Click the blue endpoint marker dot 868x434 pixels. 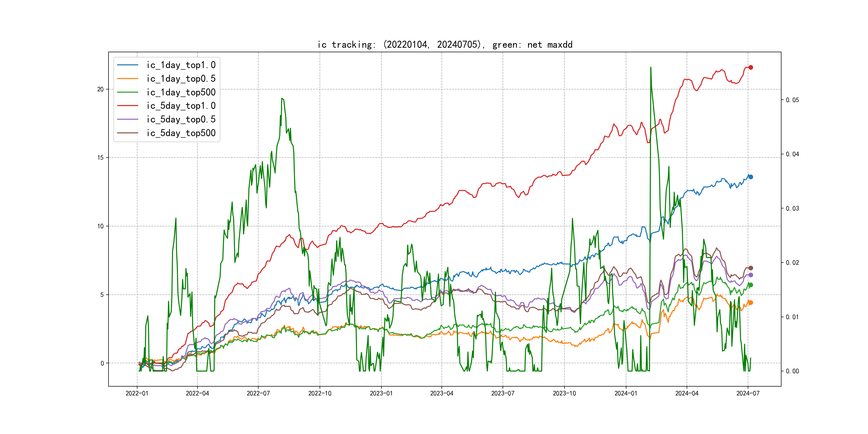pyautogui.click(x=751, y=177)
